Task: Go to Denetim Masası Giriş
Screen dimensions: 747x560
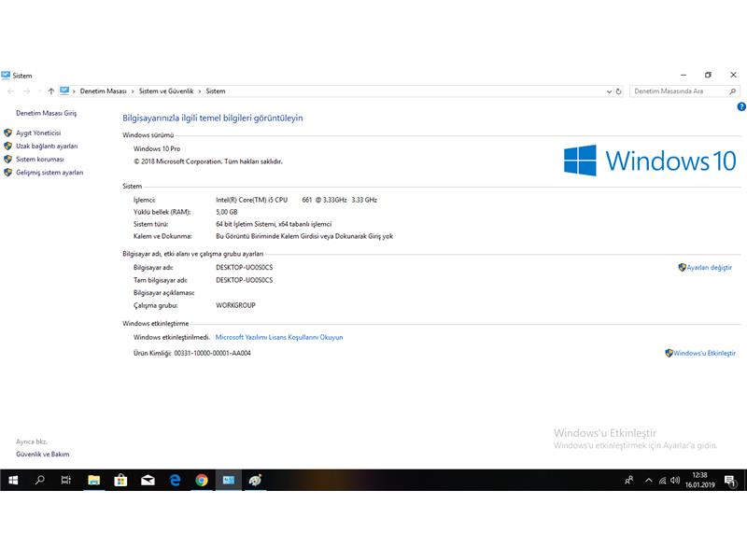Action: pyautogui.click(x=46, y=113)
